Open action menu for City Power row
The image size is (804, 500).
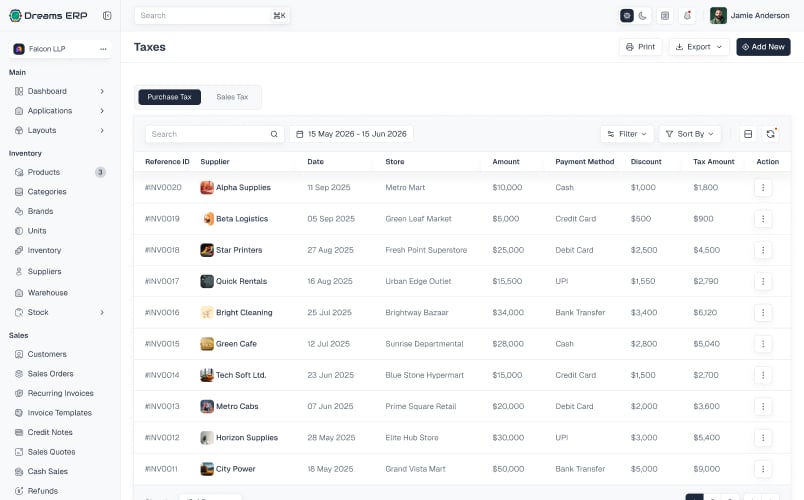763,469
